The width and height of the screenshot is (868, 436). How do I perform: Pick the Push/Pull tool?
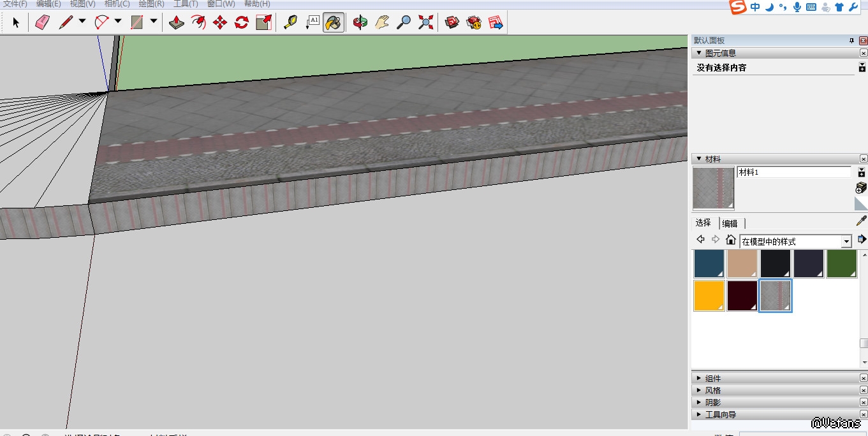177,23
